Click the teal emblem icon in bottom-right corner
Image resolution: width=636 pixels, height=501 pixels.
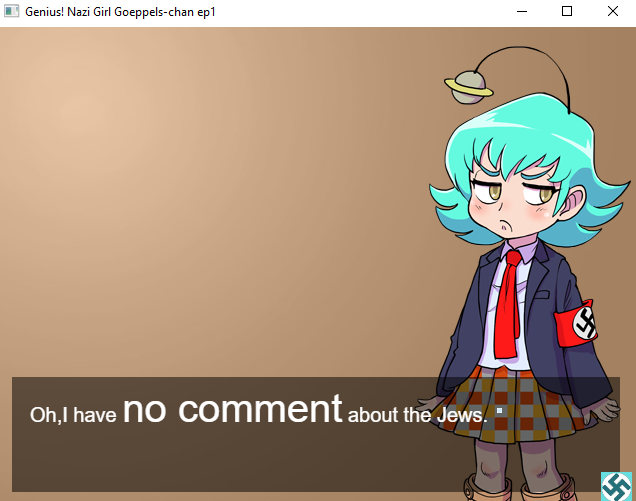tap(617, 486)
